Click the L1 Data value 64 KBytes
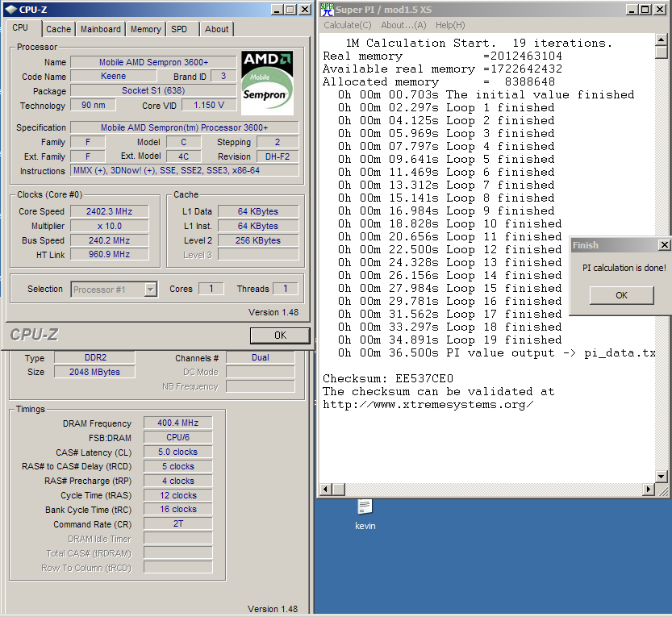Screen dimensions: 672x617 258,211
